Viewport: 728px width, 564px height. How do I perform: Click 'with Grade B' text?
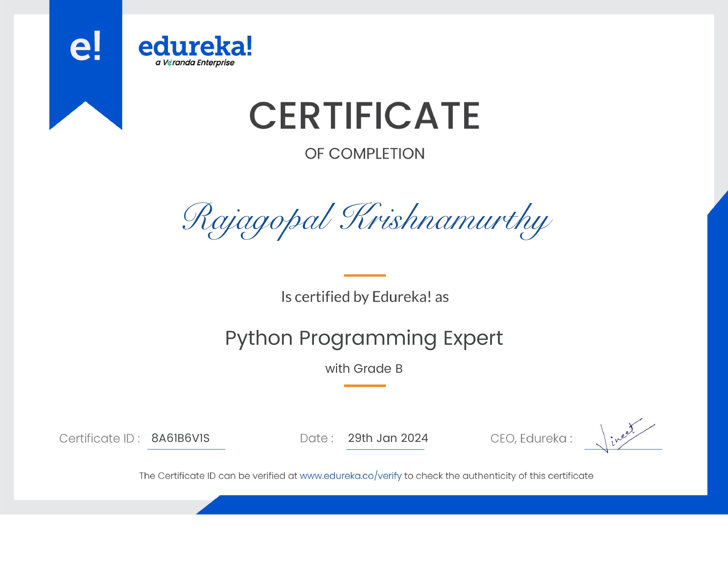coord(364,368)
